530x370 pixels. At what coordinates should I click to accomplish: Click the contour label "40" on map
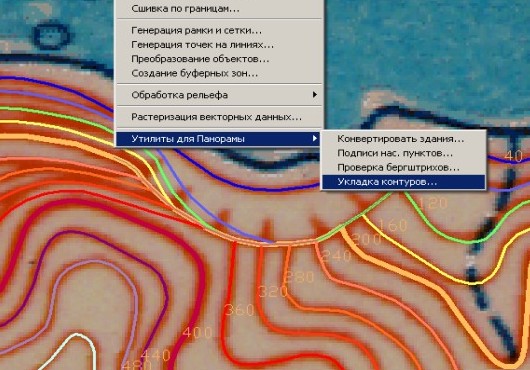tap(513, 156)
